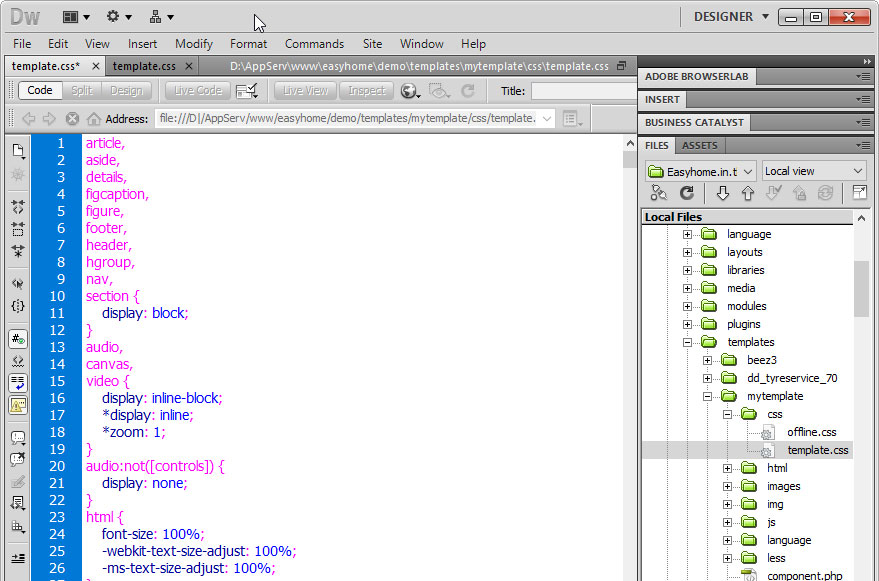The height and width of the screenshot is (581, 879).
Task: Click the Home icon beside Address
Action: tap(94, 119)
